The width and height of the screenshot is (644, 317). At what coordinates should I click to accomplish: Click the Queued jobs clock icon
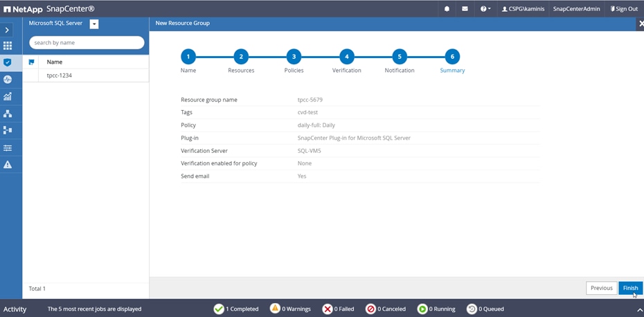(472, 309)
